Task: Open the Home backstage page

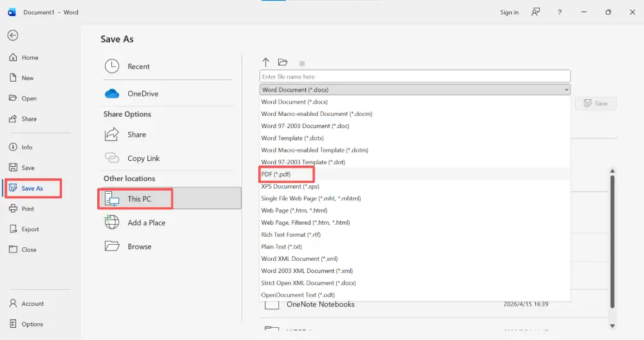Action: [24, 57]
